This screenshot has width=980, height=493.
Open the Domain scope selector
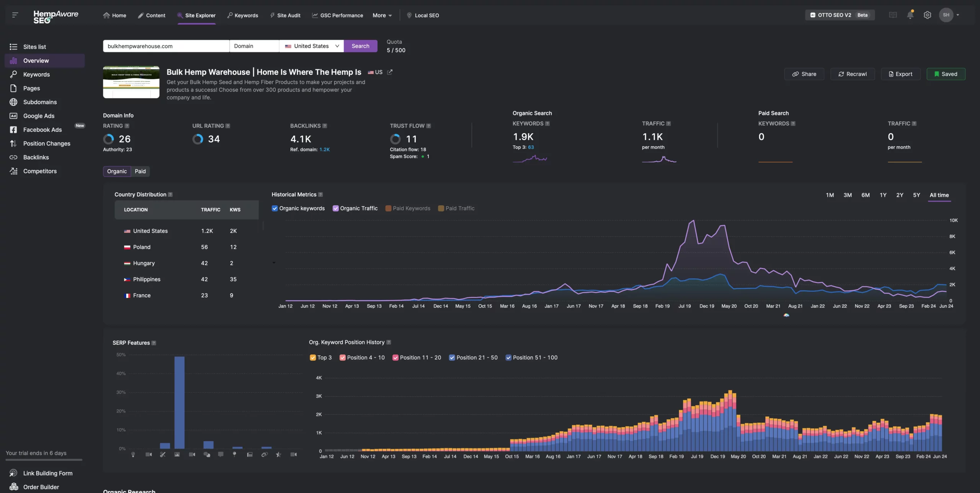pos(254,46)
